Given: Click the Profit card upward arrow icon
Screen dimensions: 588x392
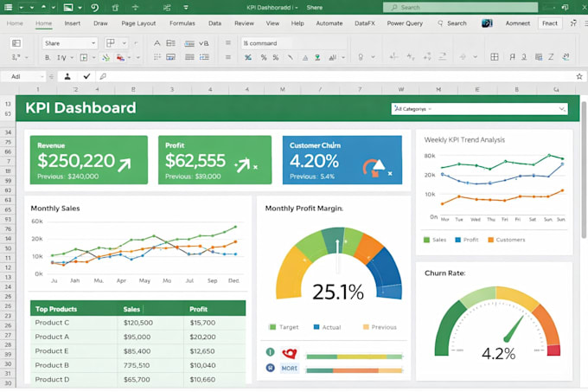Looking at the screenshot, I should point(242,164).
